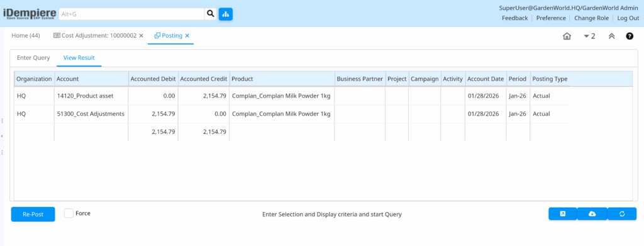Click Actual posting type in 14120 row
The image size is (644, 246).
(x=541, y=96)
